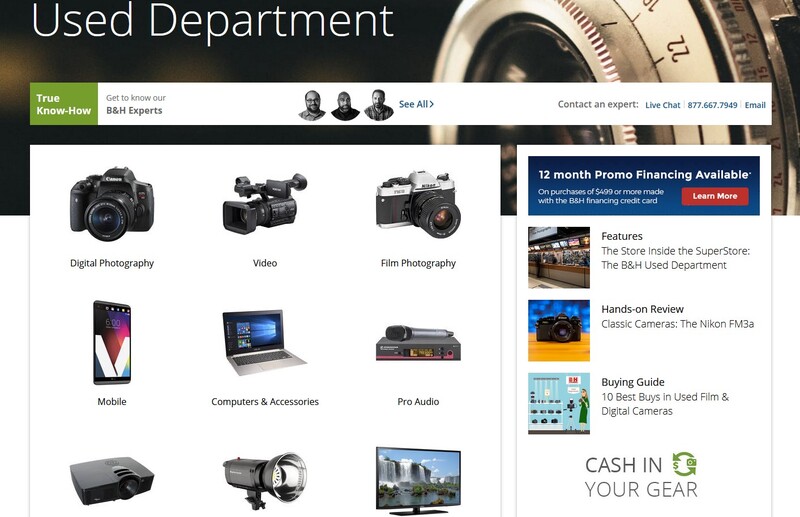The height and width of the screenshot is (517, 800).
Task: Open the Computers & Accessories laptop image
Action: tap(265, 342)
